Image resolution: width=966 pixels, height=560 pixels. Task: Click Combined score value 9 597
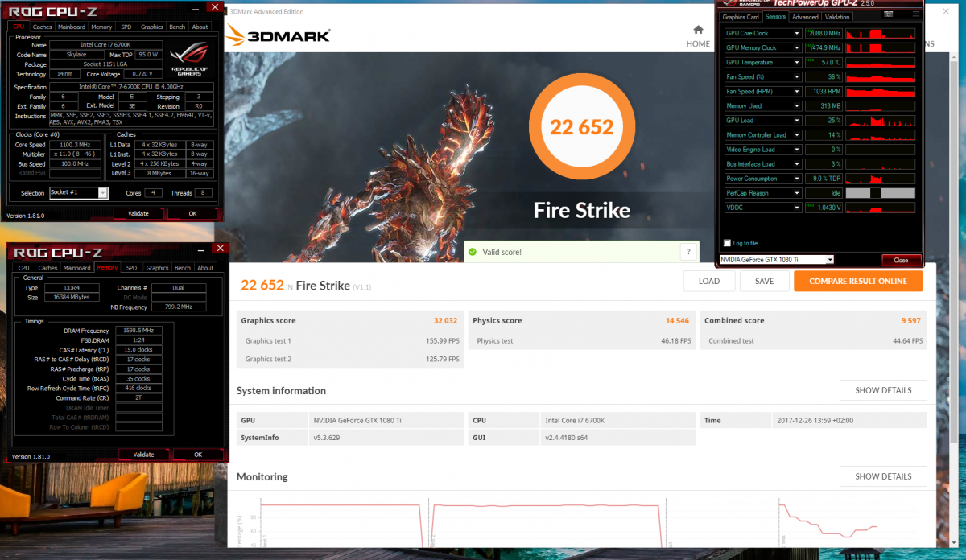pyautogui.click(x=911, y=320)
